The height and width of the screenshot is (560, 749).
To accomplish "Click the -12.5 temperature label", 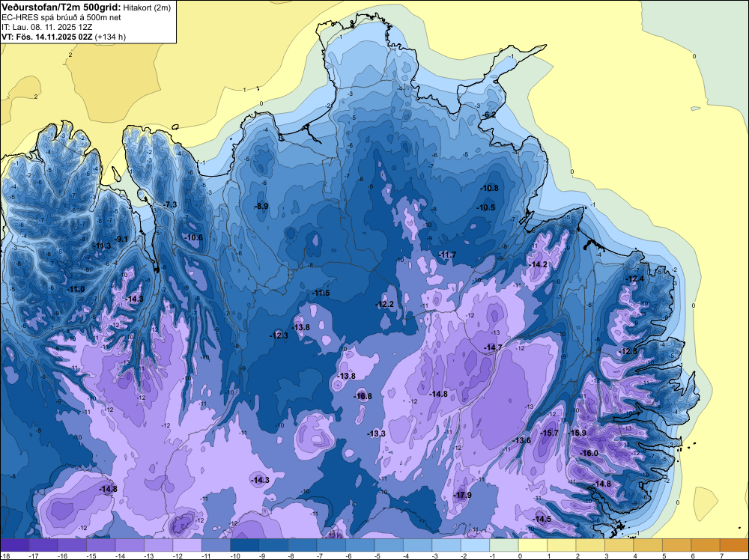I will coord(628,352).
